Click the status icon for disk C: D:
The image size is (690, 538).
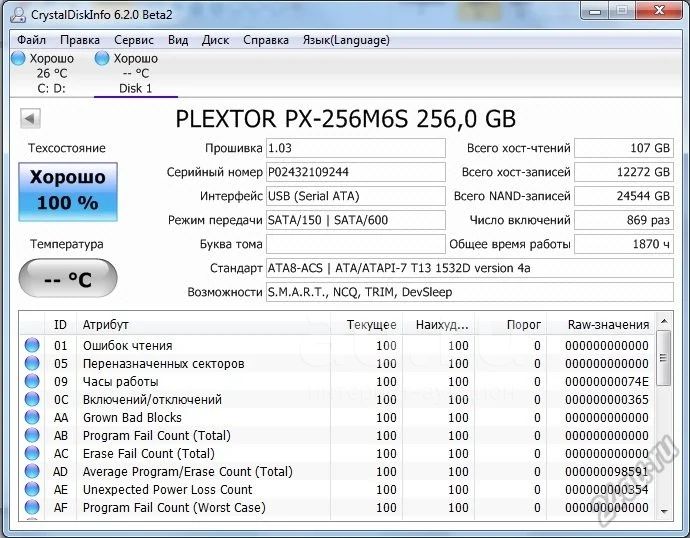click(18, 58)
